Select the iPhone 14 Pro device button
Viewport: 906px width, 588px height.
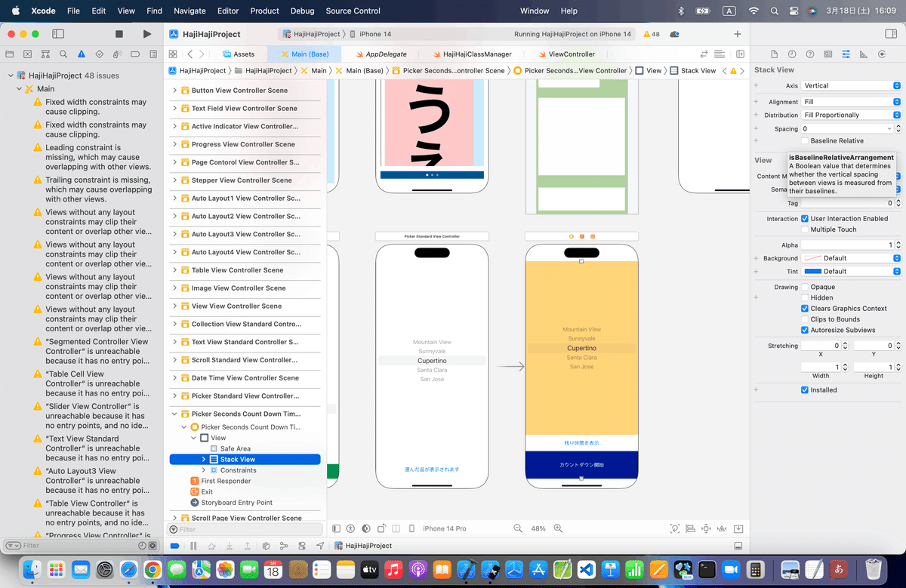pos(444,529)
